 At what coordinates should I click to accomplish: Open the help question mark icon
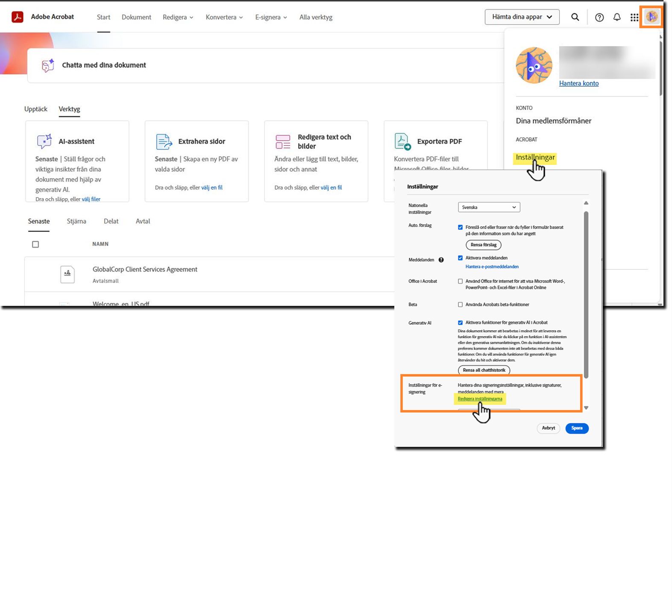click(599, 17)
